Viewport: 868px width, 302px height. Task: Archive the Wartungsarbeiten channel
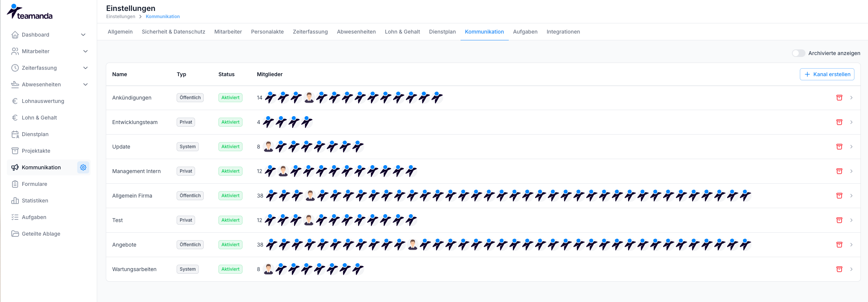coord(839,269)
